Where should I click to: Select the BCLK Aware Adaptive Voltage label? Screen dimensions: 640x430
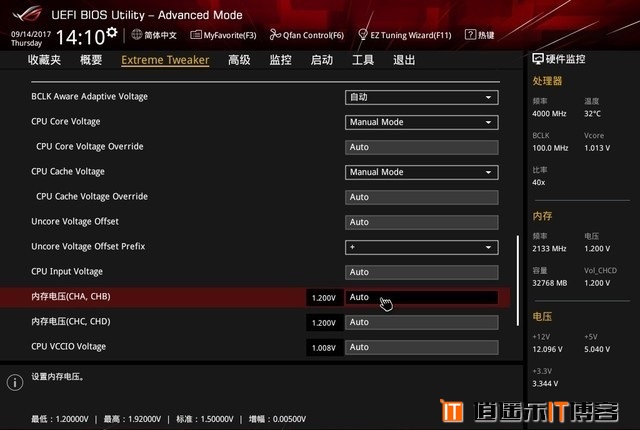(89, 97)
